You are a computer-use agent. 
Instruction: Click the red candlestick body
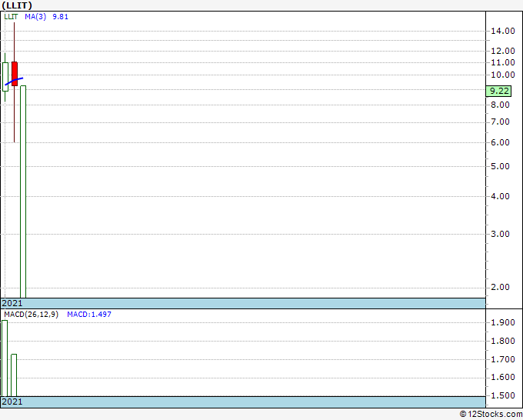coord(15,74)
